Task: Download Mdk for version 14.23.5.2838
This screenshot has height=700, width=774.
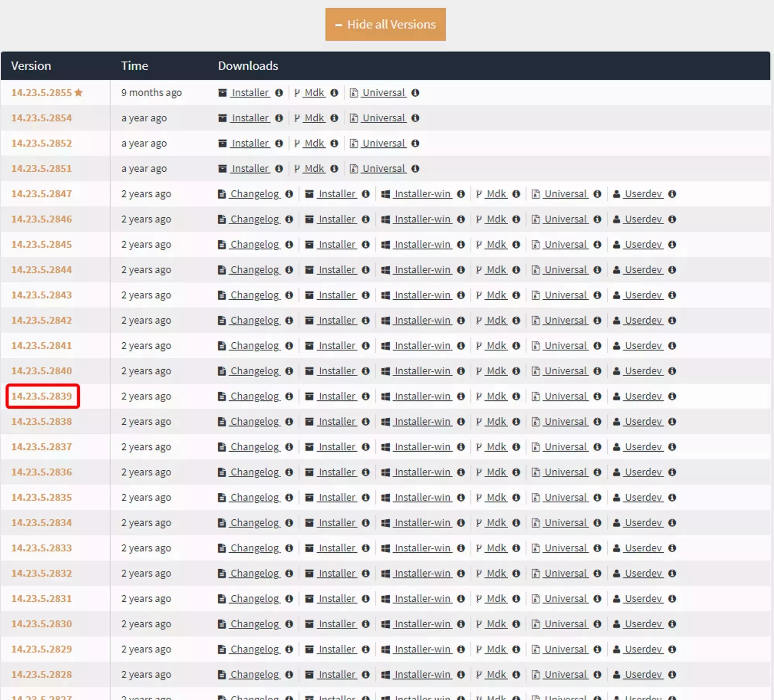Action: (x=496, y=422)
